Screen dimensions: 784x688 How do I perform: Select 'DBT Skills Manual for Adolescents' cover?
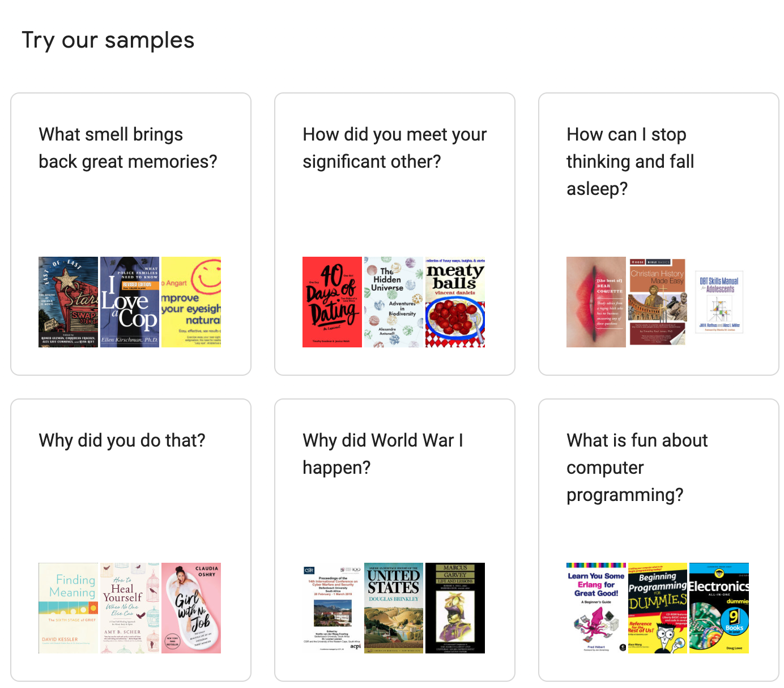coord(719,302)
